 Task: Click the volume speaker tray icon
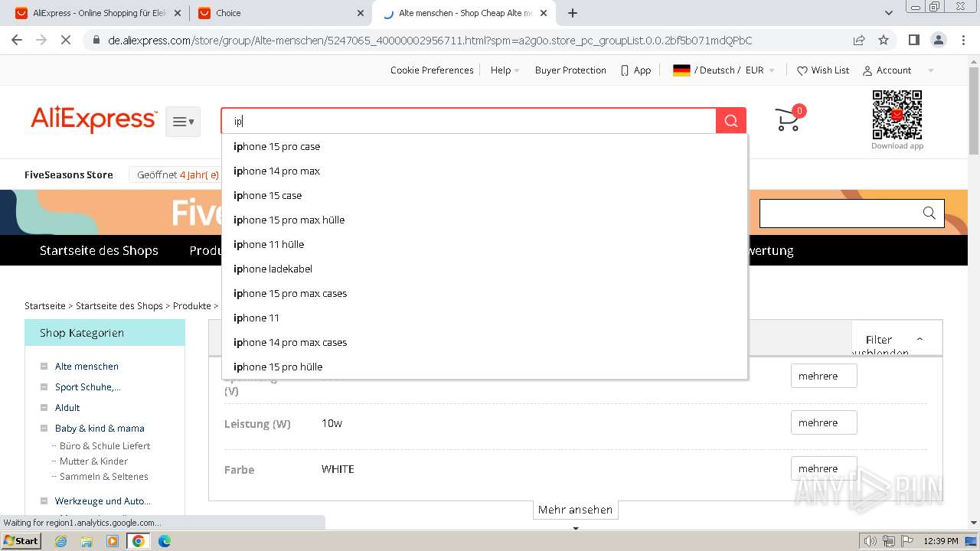click(871, 541)
